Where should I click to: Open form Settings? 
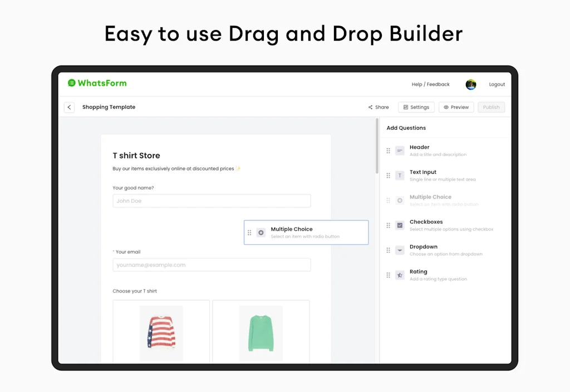click(x=416, y=107)
